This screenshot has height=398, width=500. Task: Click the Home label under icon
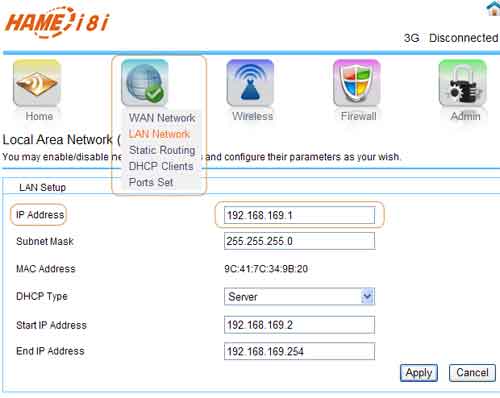(39, 116)
